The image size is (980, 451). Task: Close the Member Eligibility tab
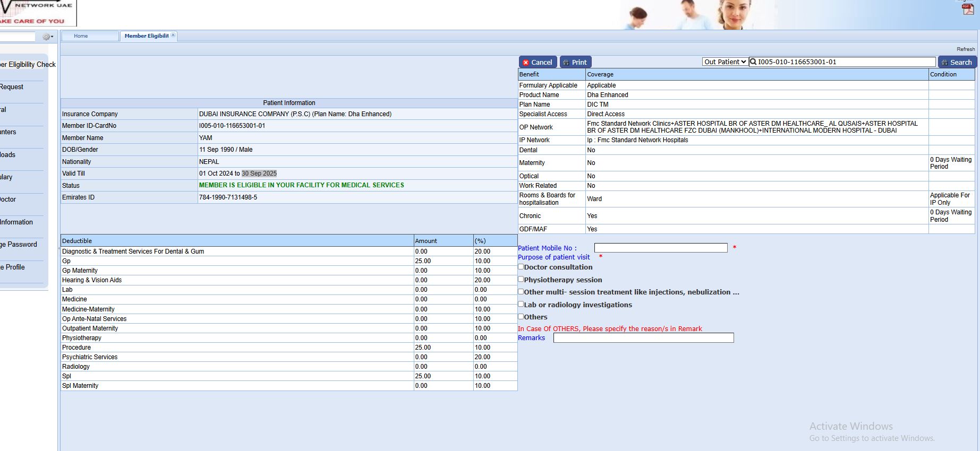[173, 35]
